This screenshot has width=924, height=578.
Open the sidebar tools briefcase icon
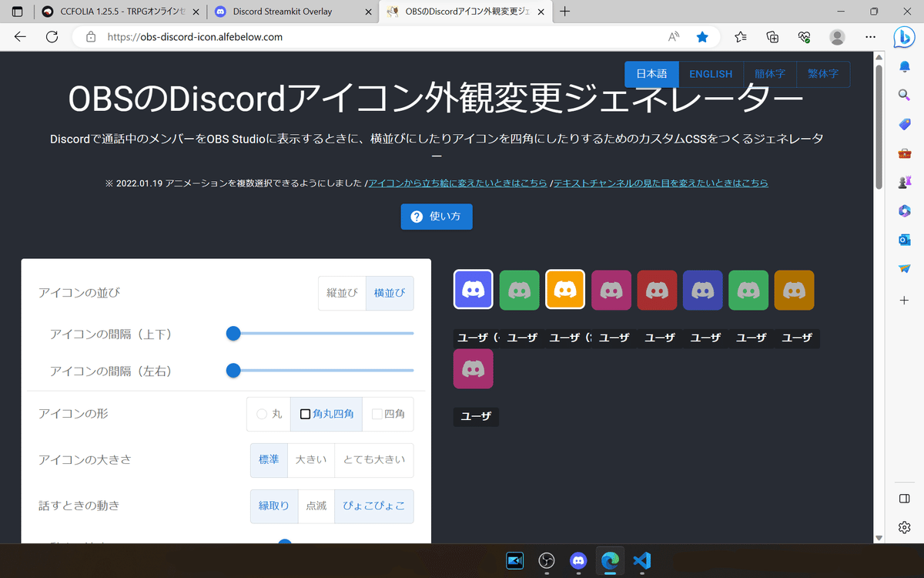[905, 153]
